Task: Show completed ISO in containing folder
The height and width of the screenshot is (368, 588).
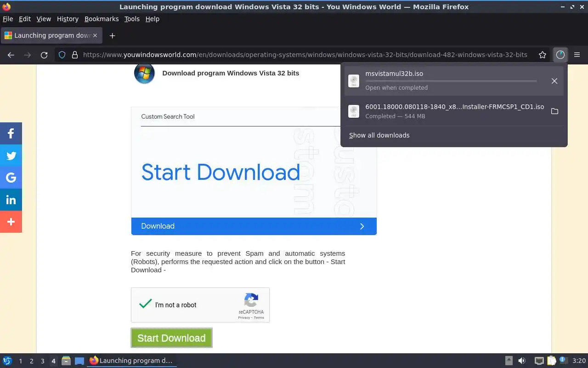Action: [554, 111]
